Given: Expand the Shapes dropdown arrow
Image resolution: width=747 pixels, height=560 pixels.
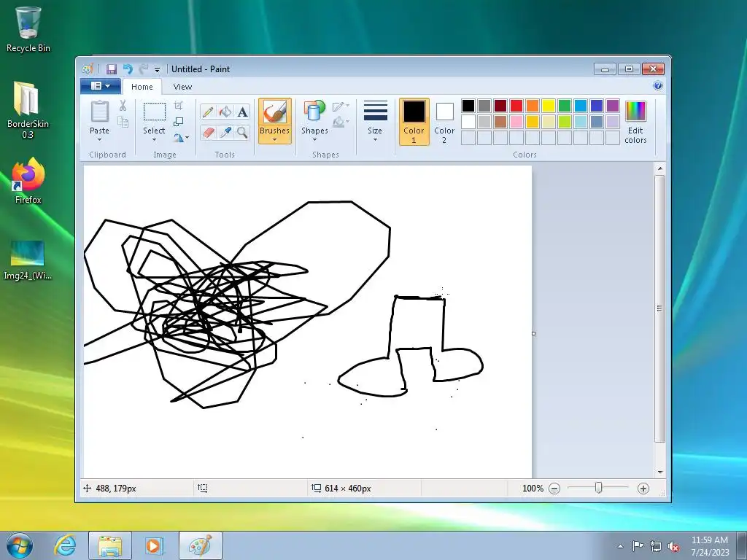Looking at the screenshot, I should (314, 140).
